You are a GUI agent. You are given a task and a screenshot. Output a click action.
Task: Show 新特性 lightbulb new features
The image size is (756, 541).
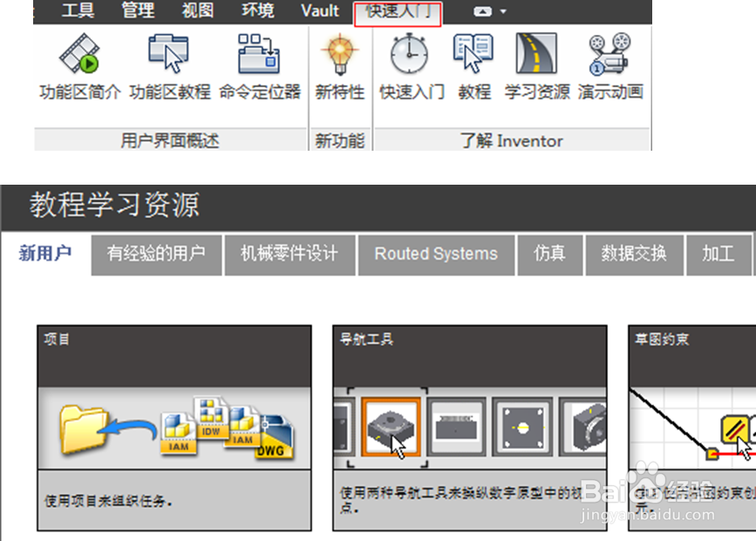click(340, 66)
